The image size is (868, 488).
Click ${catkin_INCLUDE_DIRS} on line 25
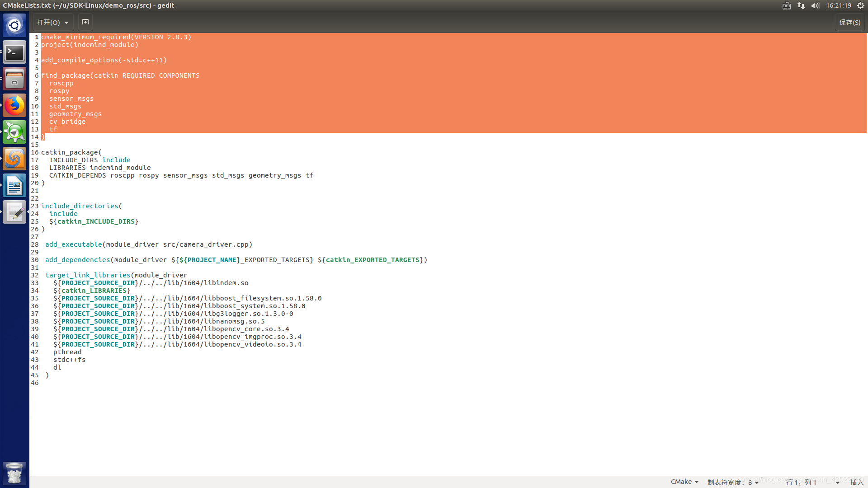[x=94, y=221]
